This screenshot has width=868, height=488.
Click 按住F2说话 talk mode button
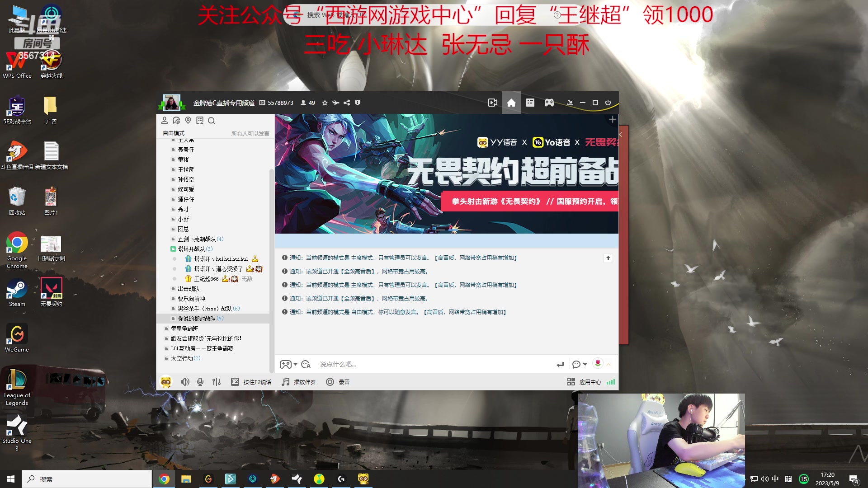[251, 382]
